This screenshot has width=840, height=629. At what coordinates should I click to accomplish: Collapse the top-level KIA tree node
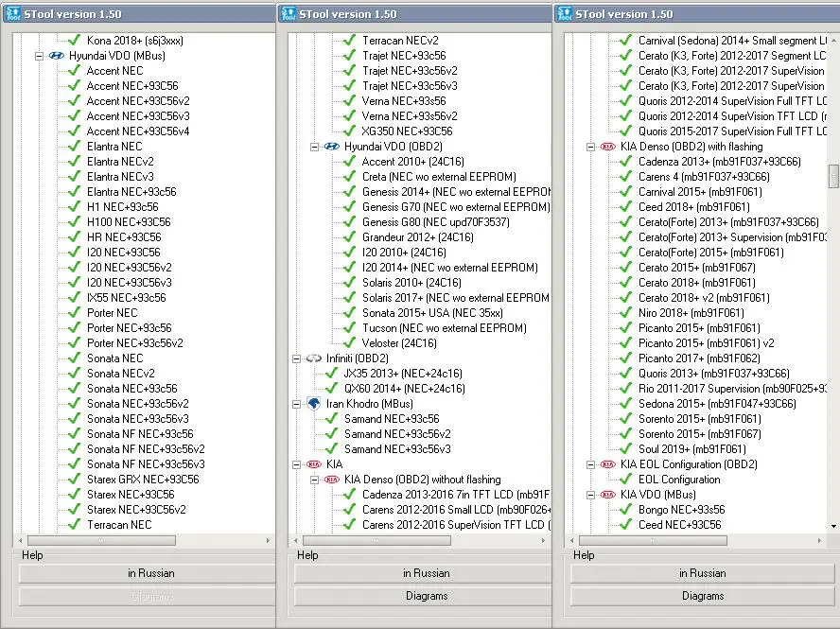296,464
